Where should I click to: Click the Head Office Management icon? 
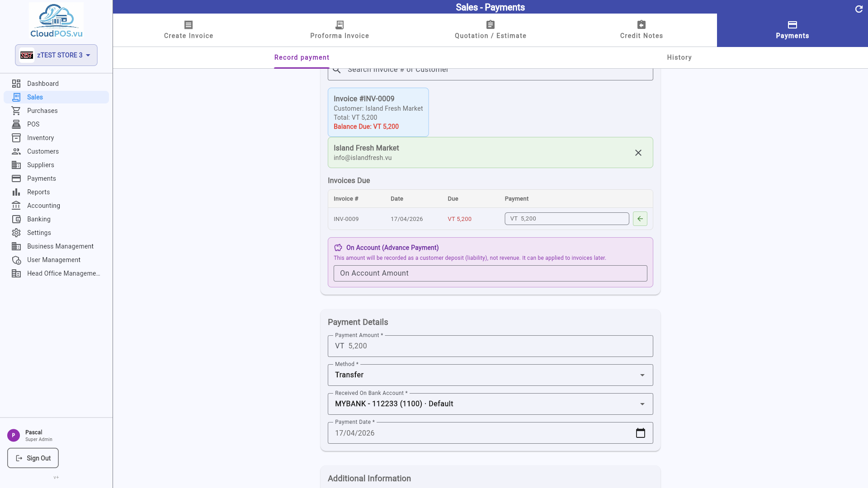coord(16,273)
